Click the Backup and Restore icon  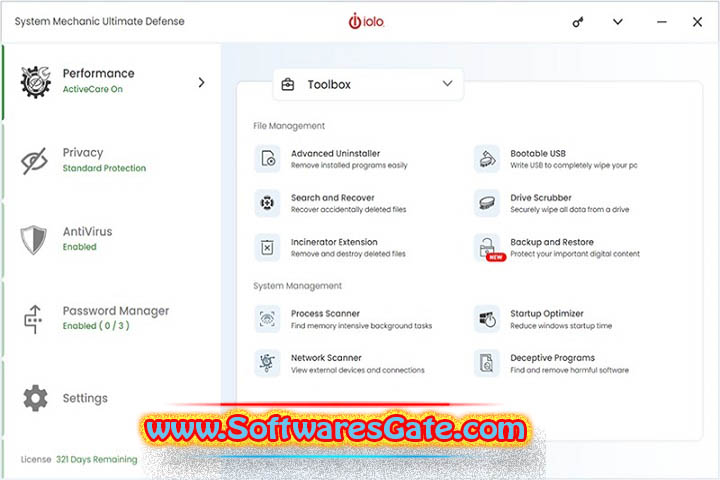pyautogui.click(x=488, y=248)
